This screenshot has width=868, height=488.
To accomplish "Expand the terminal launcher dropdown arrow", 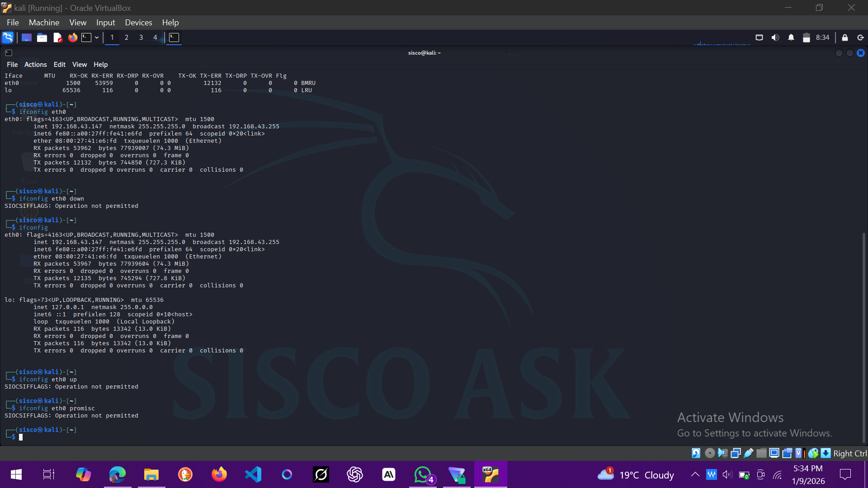I will [97, 38].
